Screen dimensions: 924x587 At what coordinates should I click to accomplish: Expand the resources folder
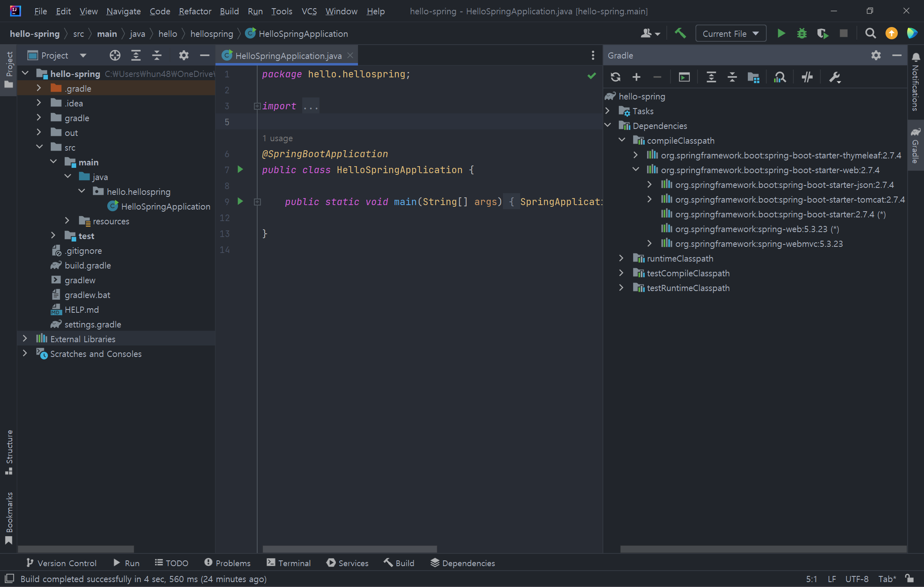67,221
